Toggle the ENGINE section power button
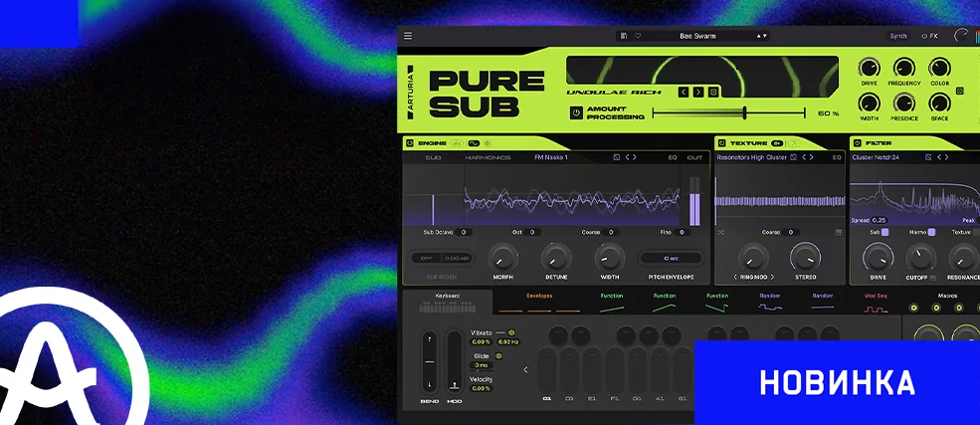 coord(410,143)
